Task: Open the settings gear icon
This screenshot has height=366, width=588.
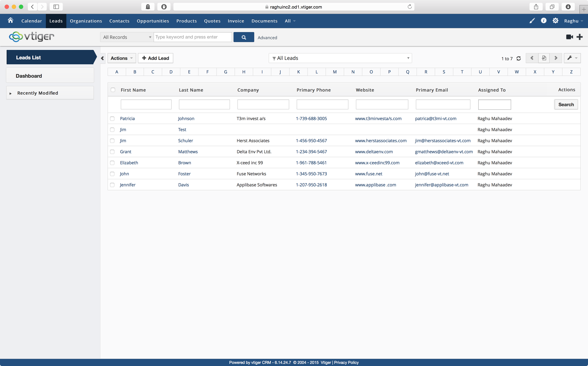Action: point(555,20)
